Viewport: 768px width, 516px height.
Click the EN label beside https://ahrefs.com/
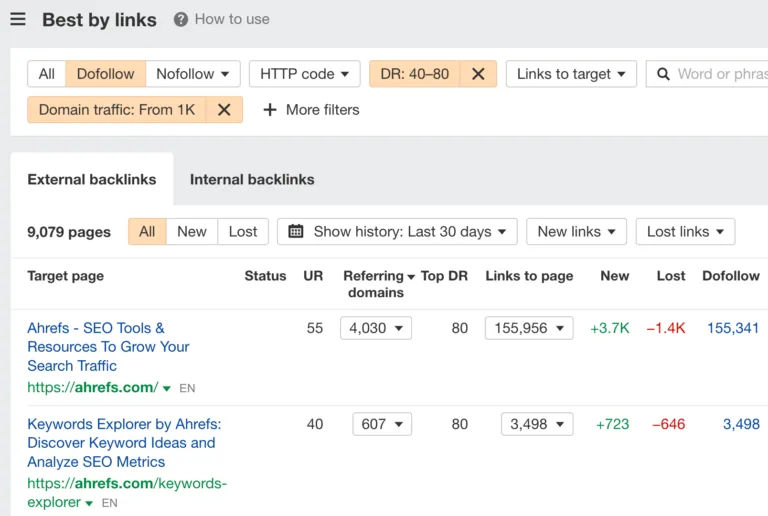(x=187, y=388)
